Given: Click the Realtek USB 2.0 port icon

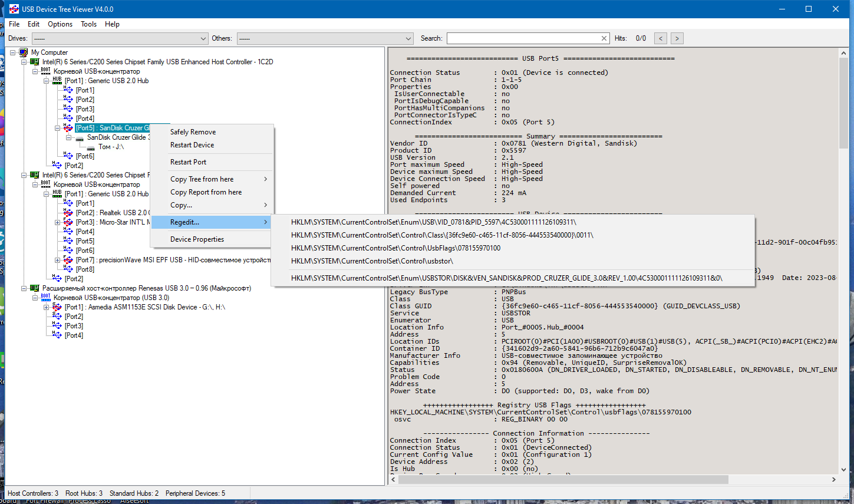Looking at the screenshot, I should click(68, 213).
